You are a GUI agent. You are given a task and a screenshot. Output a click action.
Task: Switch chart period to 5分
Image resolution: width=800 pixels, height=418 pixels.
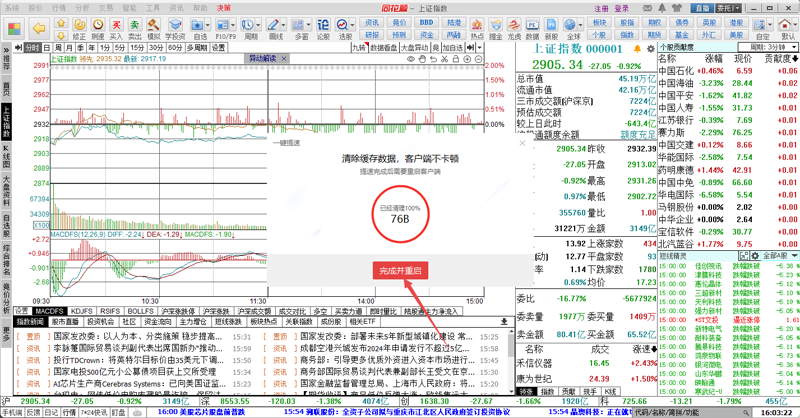point(120,47)
